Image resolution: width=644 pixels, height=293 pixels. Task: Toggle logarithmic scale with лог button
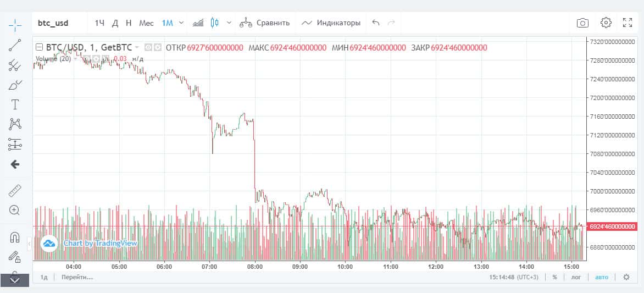[x=576, y=277]
